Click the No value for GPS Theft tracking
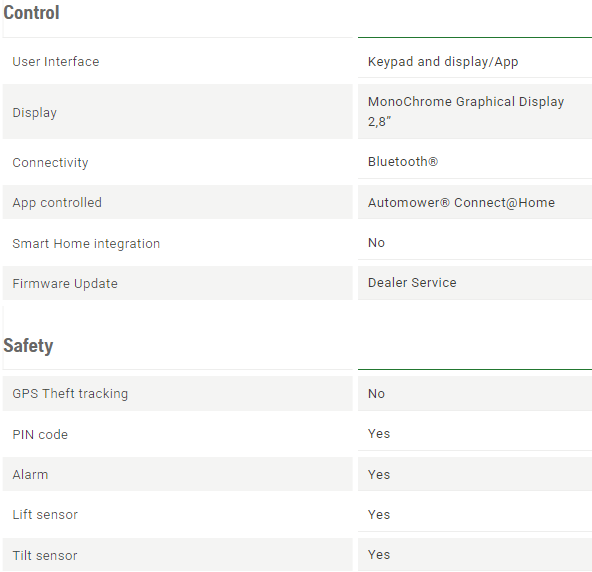Screen dimensions: 592x572 click(376, 393)
